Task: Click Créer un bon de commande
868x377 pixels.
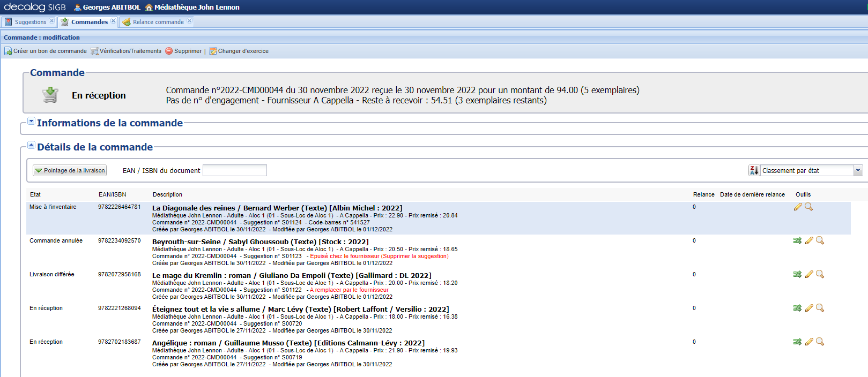Action: [46, 51]
